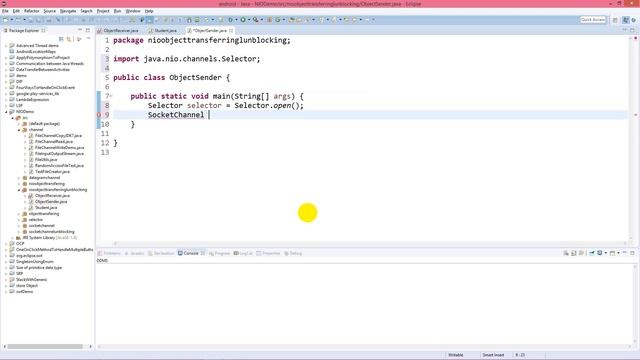Open the Progress tab
Image resolution: width=640 pixels, height=360 pixels.
(220, 253)
